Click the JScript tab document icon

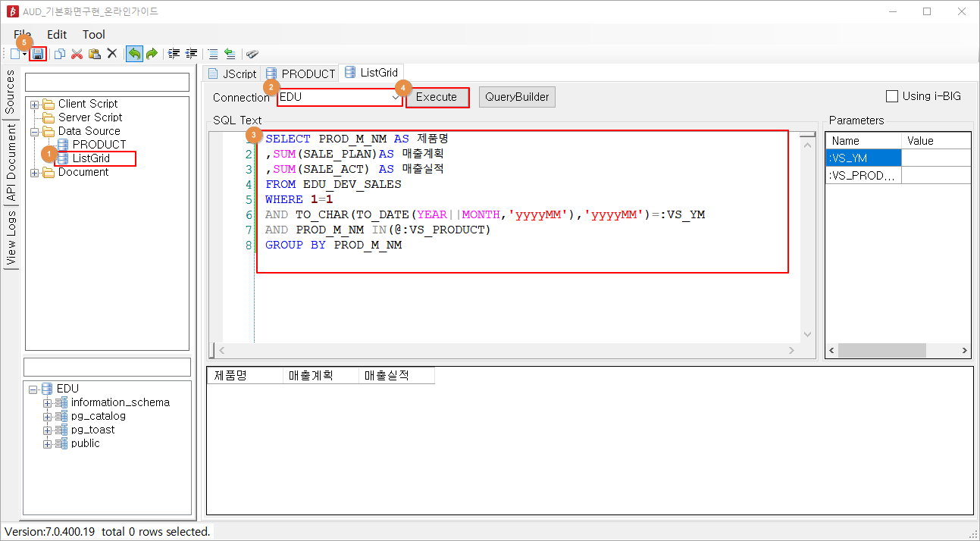(x=213, y=73)
